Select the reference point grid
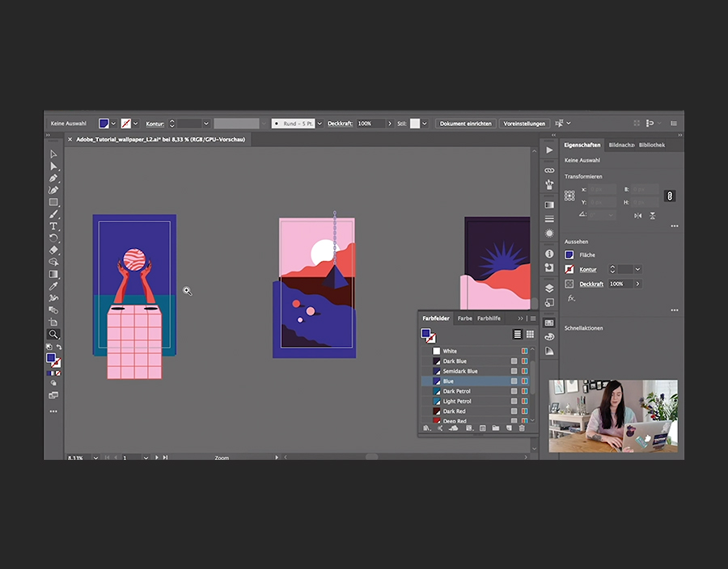 coord(569,196)
